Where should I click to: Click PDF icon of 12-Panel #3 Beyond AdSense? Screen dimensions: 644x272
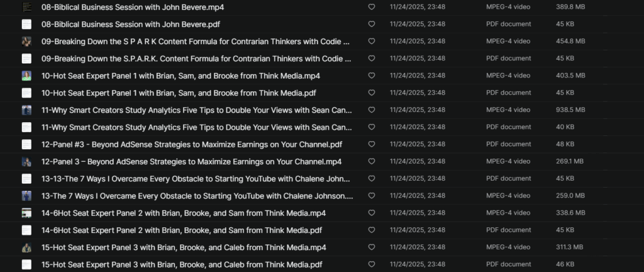pos(26,144)
